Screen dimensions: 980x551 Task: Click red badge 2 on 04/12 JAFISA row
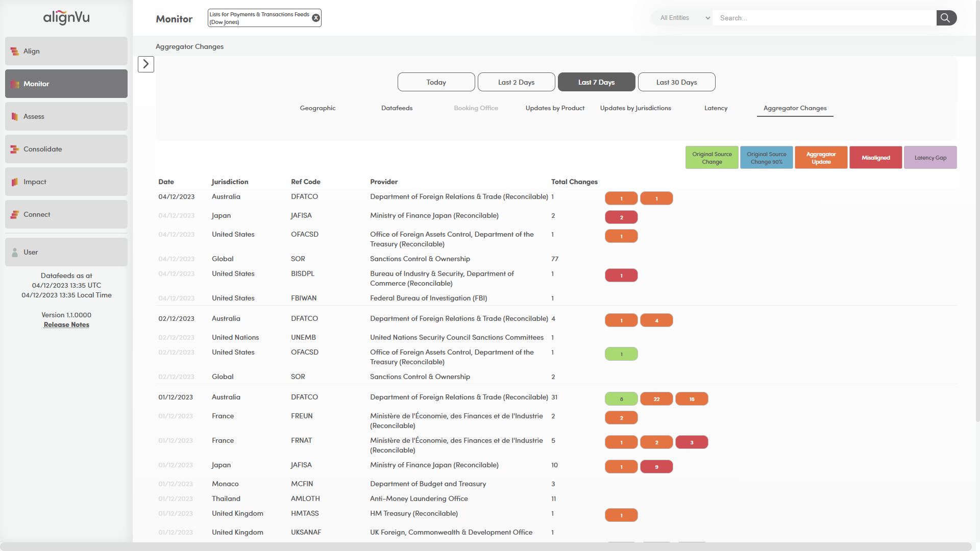621,217
